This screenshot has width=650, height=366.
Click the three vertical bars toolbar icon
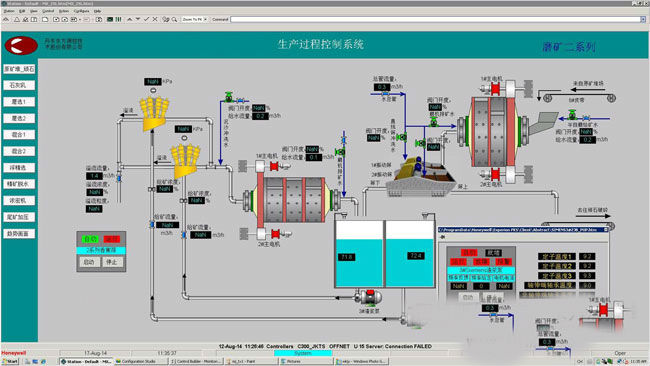tap(119, 19)
